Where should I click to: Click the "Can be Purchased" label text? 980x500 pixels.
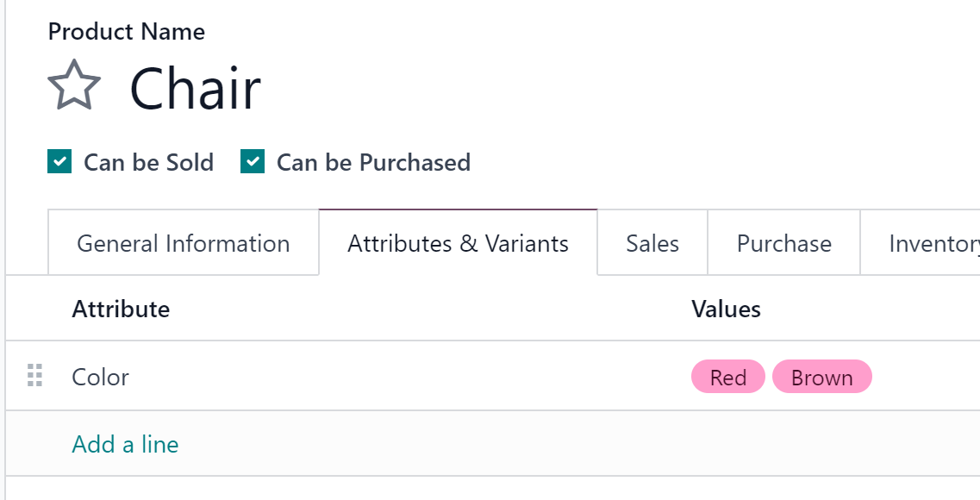click(374, 162)
